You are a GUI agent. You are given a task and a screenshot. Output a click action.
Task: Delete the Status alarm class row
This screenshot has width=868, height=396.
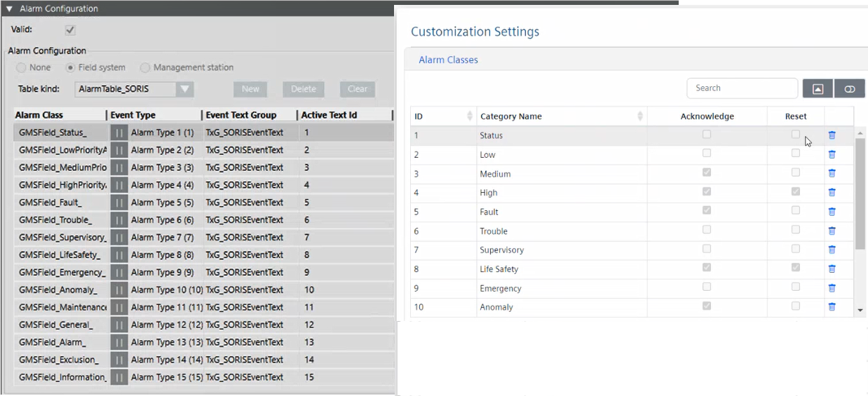[x=832, y=135]
